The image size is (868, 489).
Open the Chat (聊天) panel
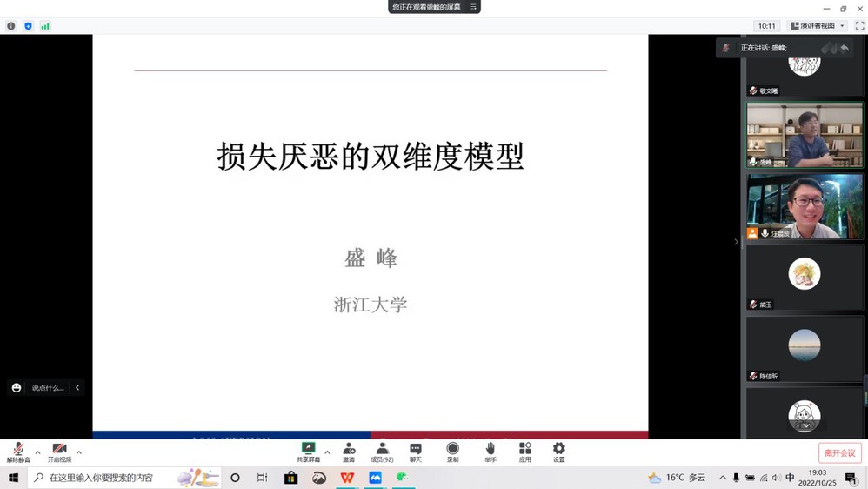point(416,452)
